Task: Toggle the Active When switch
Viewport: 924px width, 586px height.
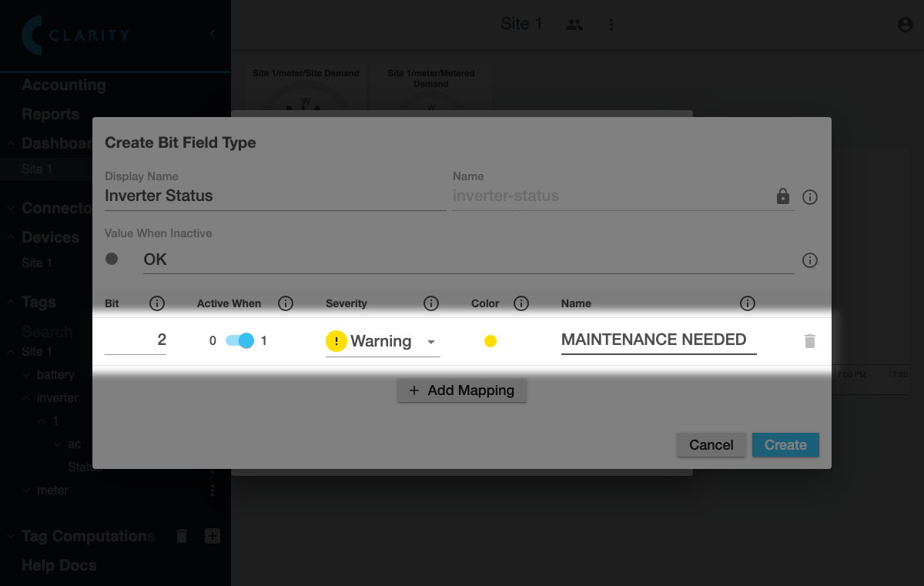Action: pyautogui.click(x=239, y=340)
